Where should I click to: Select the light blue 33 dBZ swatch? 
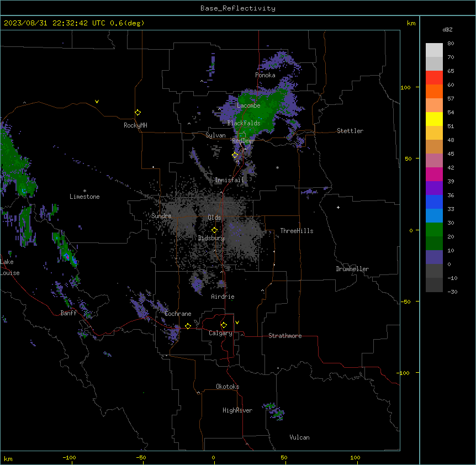tap(434, 216)
